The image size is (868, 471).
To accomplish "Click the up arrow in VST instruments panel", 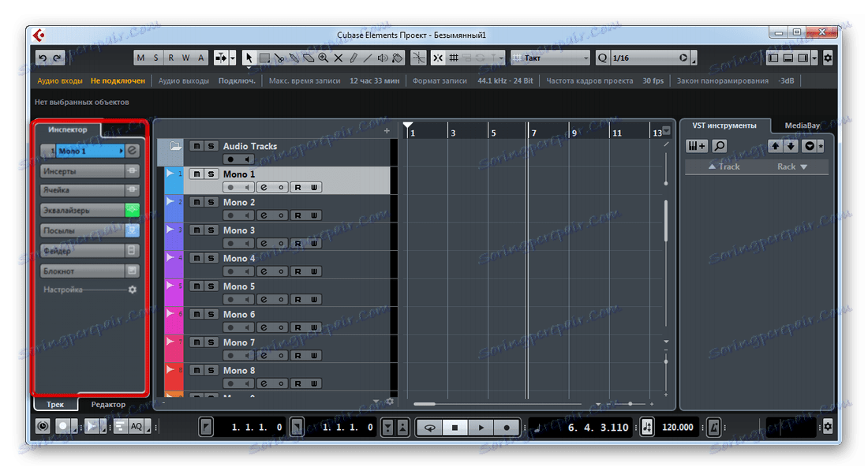I will tap(776, 146).
